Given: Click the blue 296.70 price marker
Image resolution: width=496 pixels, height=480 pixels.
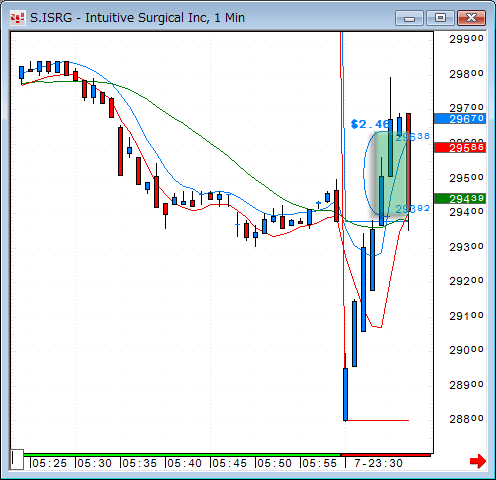Looking at the screenshot, I should coord(460,118).
